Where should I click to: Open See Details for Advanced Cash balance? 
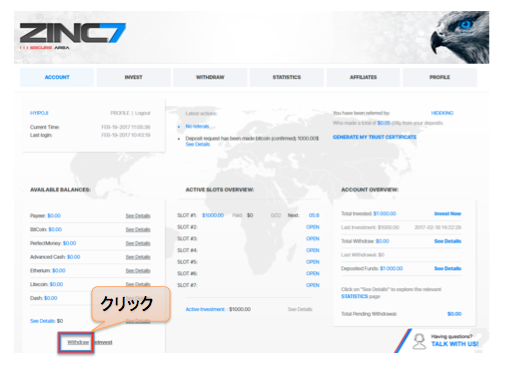(138, 257)
